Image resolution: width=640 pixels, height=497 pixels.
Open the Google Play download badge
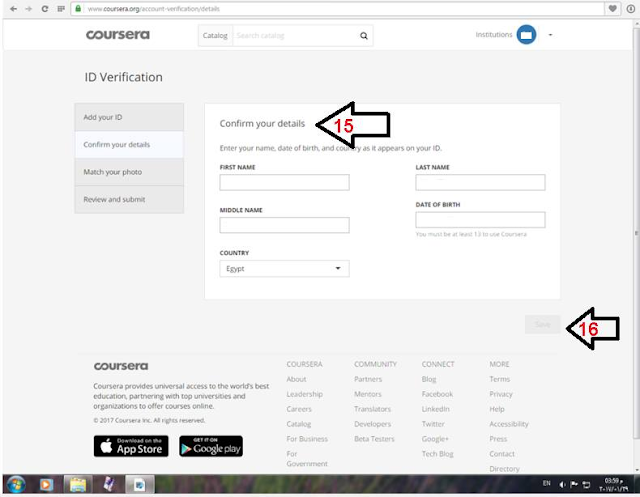pos(211,446)
